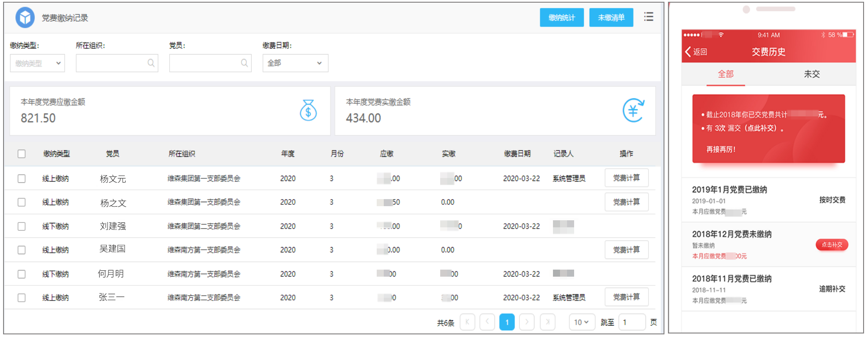
Task: Open the page size 10 dropdown
Action: (582, 322)
